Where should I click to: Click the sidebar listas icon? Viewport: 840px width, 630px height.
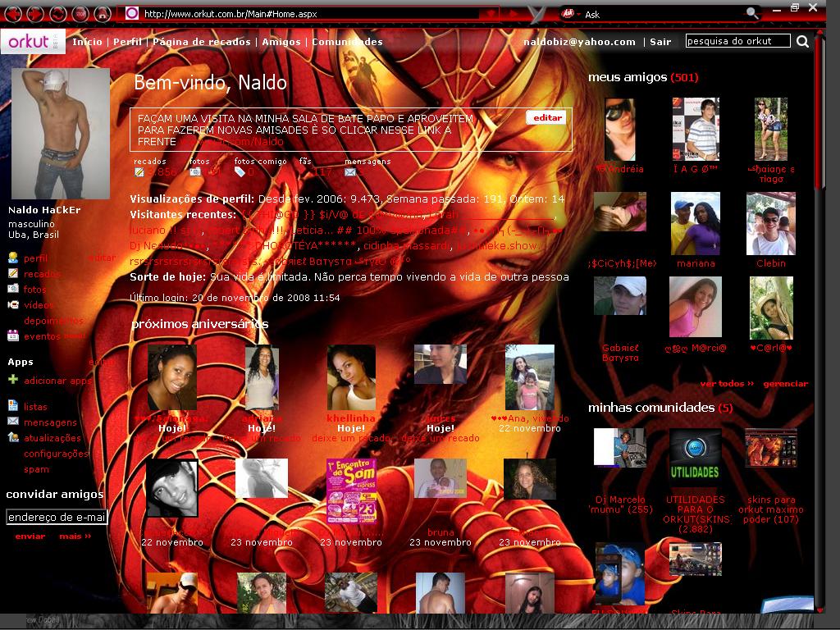click(13, 405)
